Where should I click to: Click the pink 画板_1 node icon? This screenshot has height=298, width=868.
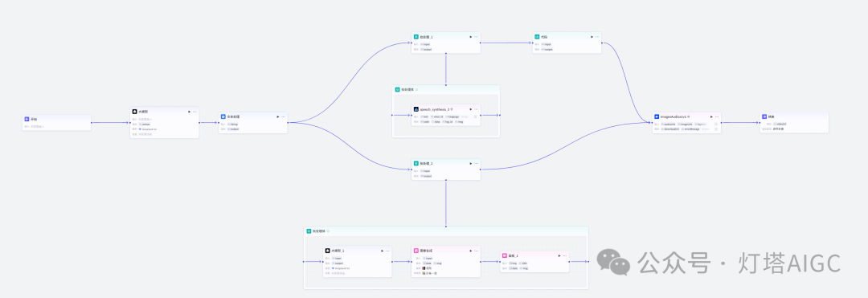click(x=505, y=255)
